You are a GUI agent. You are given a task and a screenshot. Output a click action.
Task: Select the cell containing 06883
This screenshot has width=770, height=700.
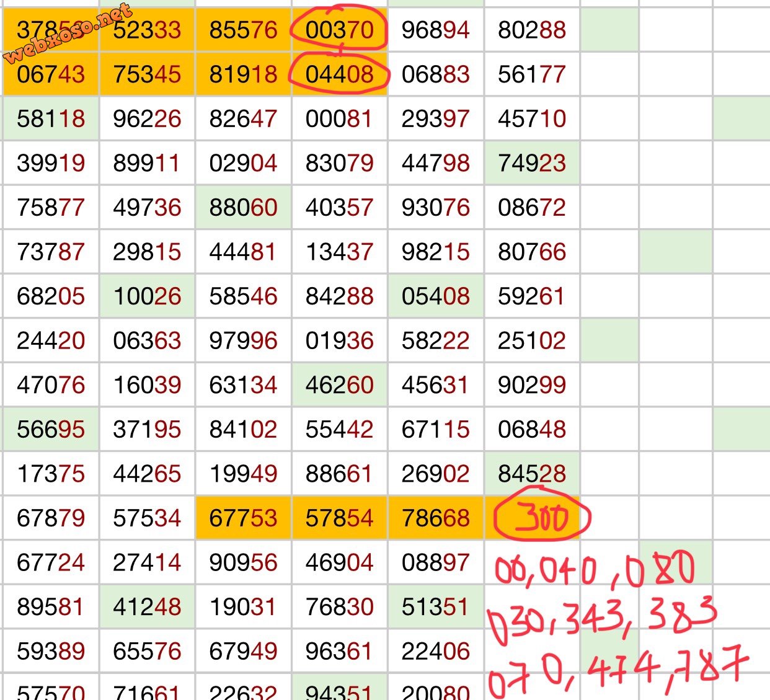click(436, 74)
